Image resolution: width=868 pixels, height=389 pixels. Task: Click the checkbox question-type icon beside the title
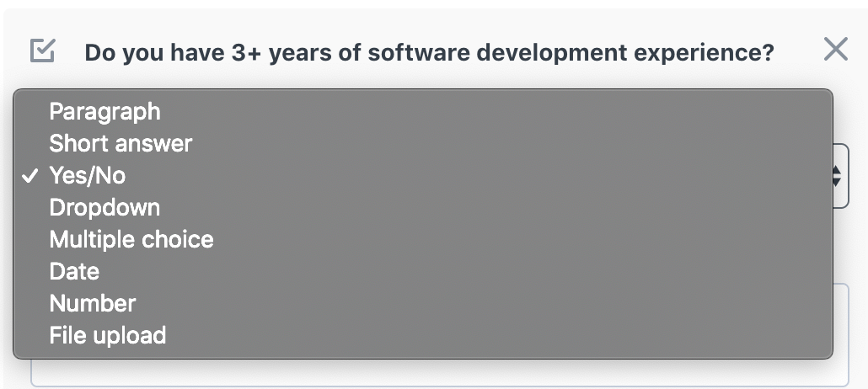point(42,51)
